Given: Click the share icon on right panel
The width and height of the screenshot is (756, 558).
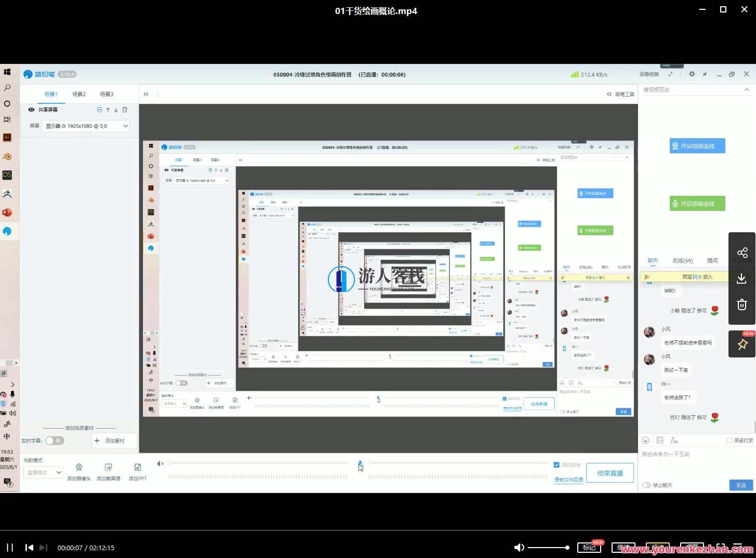Looking at the screenshot, I should coord(742,253).
